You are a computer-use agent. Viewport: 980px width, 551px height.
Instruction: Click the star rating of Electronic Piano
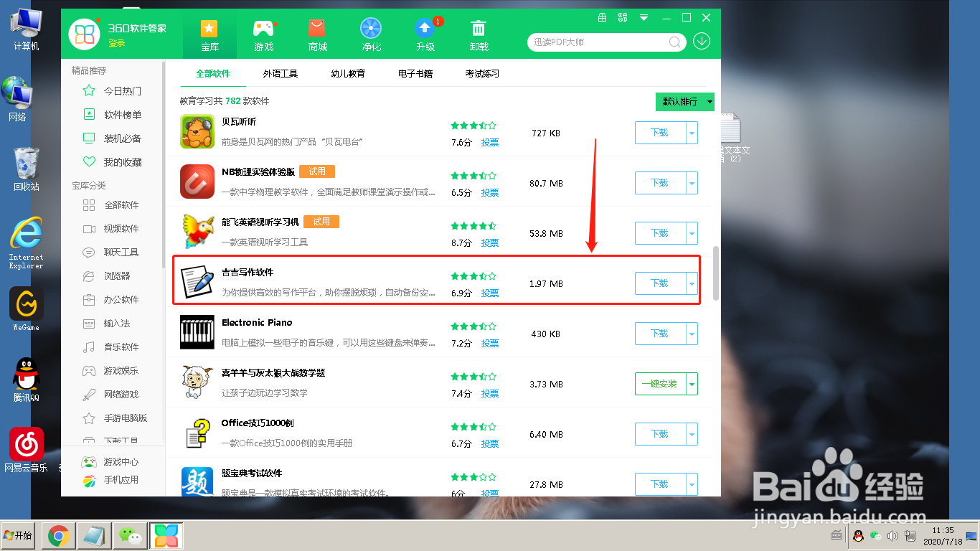(473, 326)
